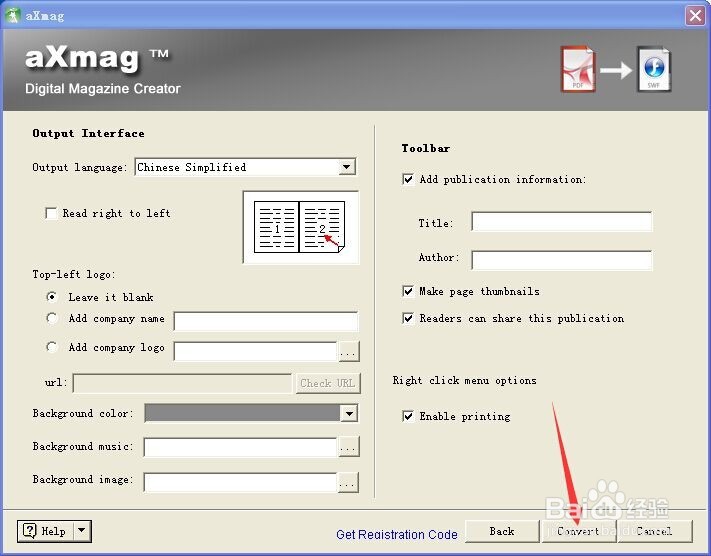Click the gray Background color swatch
711x556 pixels.
(243, 413)
